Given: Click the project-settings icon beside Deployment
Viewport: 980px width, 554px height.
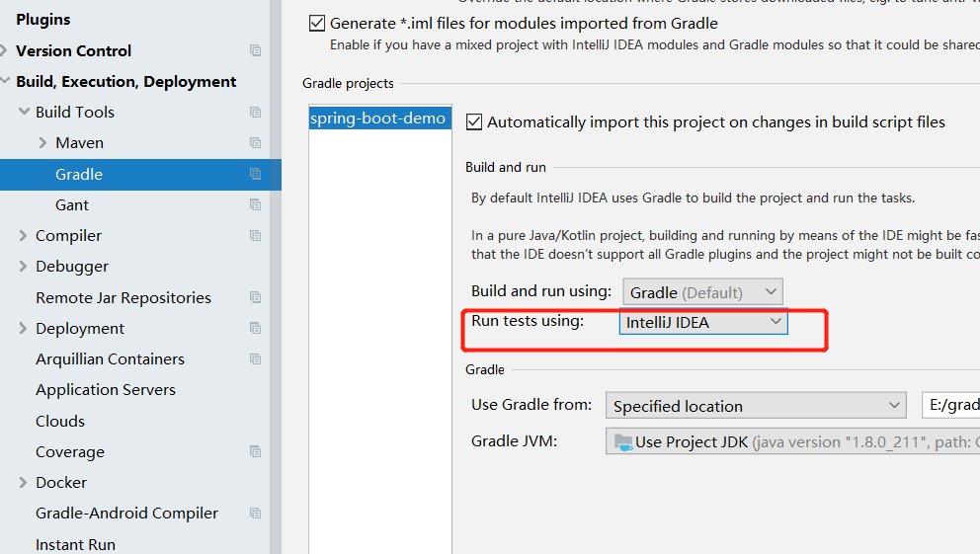Looking at the screenshot, I should point(255,328).
